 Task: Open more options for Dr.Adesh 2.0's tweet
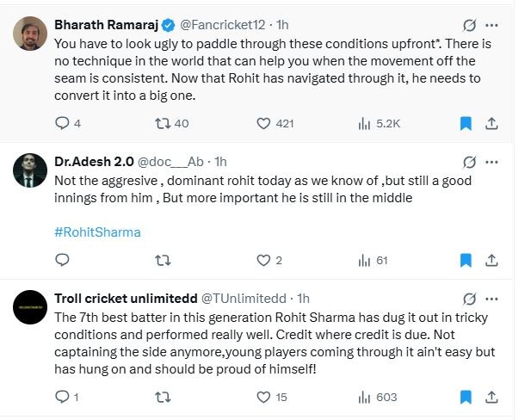(x=491, y=161)
